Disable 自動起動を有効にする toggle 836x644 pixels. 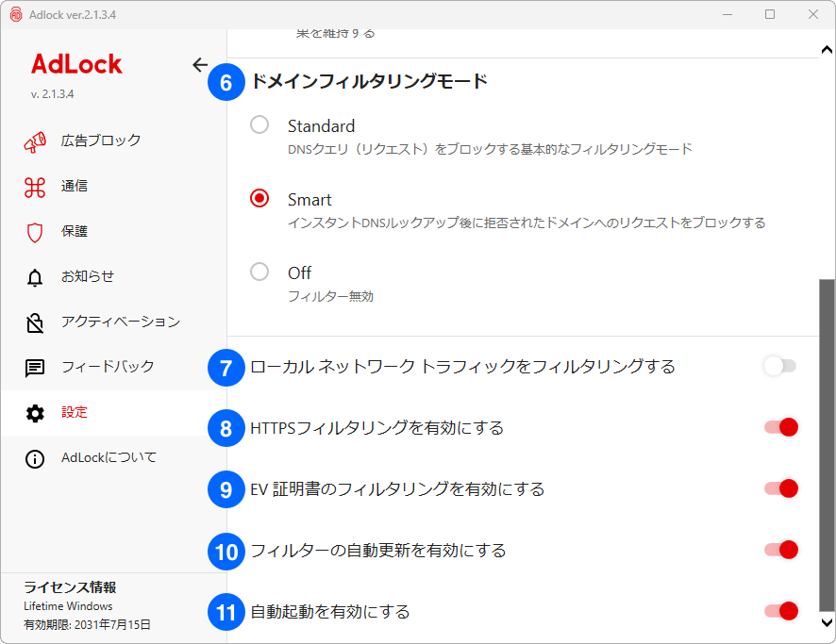[x=781, y=611]
